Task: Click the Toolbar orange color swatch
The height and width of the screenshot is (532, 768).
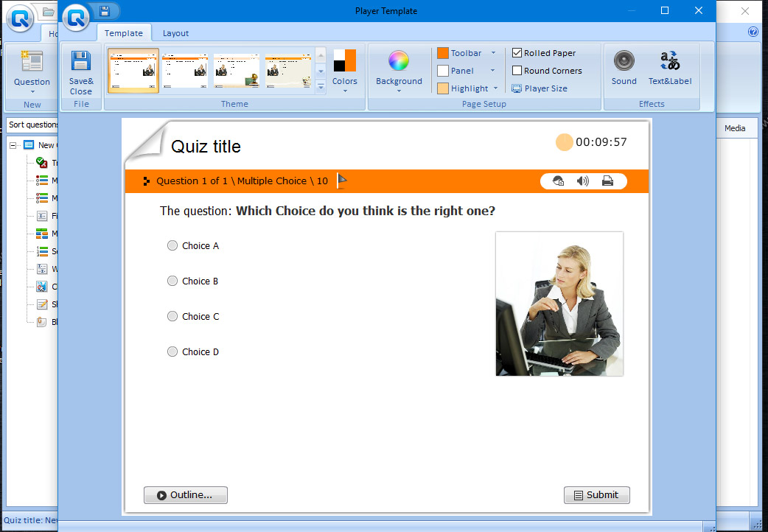Action: click(443, 53)
